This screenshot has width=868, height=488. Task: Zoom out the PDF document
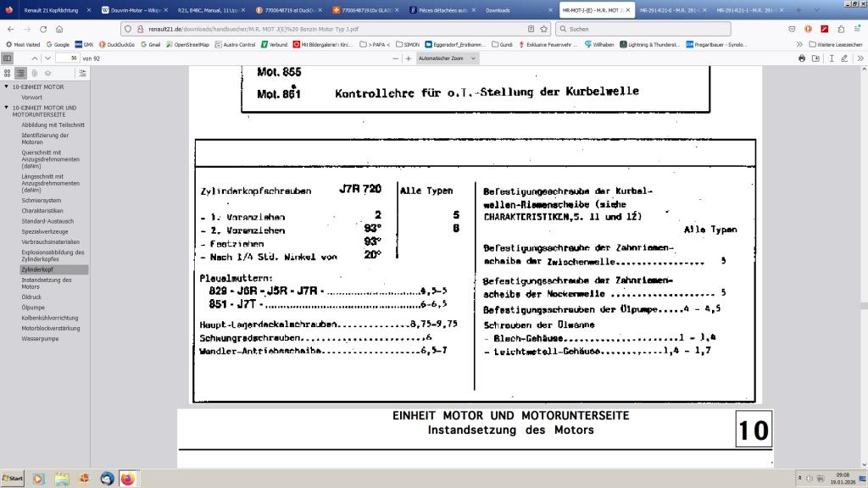pos(395,58)
